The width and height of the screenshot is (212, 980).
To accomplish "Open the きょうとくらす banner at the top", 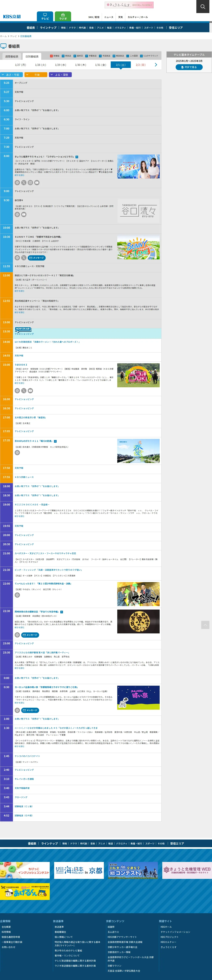I will pyautogui.click(x=129, y=5).
